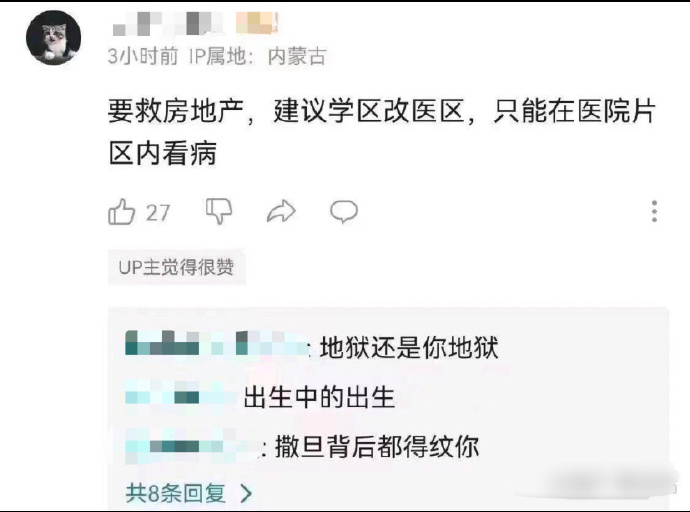Select the reply 出生中的出生
This screenshot has width=690, height=512.
[319, 397]
